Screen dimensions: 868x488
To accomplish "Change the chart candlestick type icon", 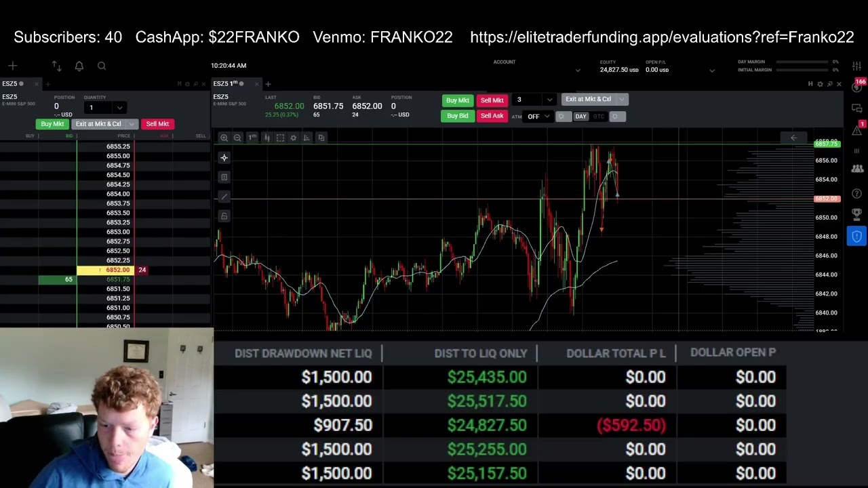I will tap(267, 138).
